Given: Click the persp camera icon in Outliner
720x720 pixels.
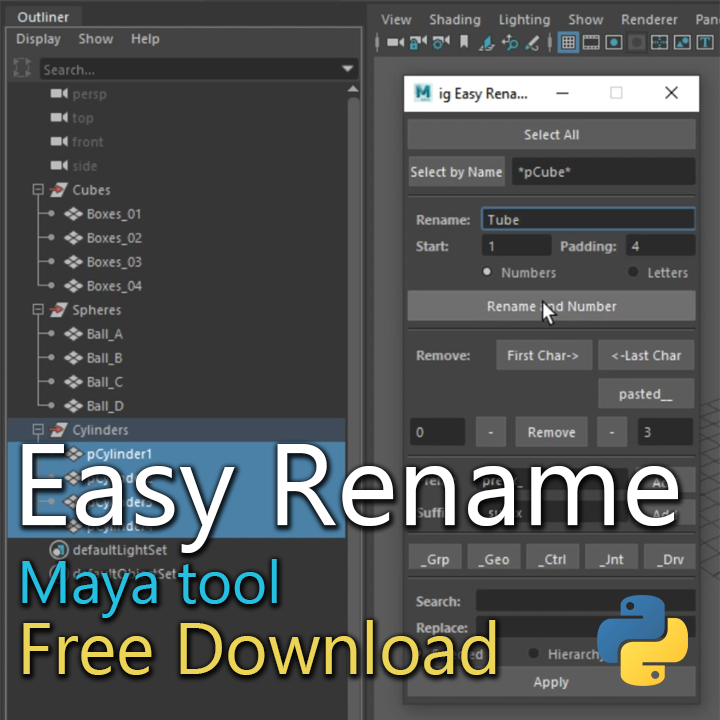Looking at the screenshot, I should (59, 94).
